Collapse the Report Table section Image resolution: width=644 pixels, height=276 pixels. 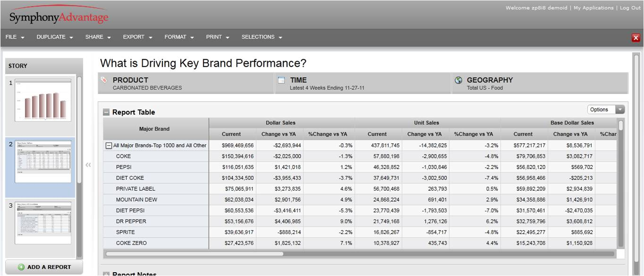[x=106, y=113]
